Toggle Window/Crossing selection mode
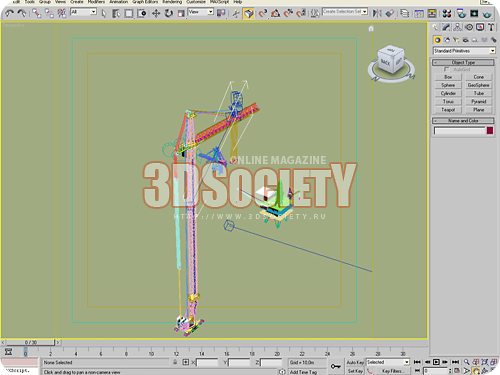The height and width of the screenshot is (375, 500). pyautogui.click(x=142, y=13)
